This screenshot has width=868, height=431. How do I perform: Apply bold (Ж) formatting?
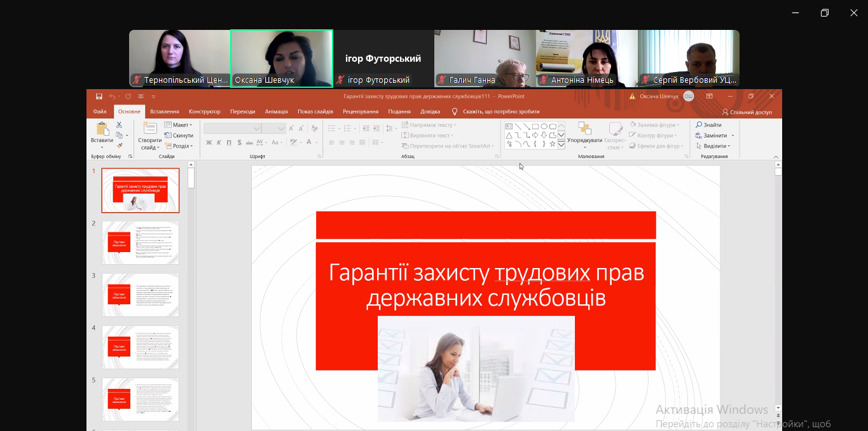(209, 143)
